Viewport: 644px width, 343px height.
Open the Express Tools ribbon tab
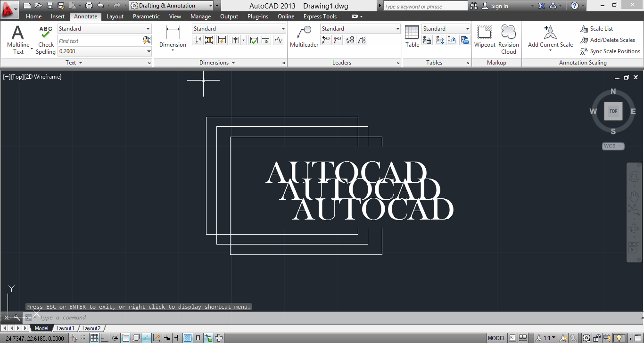click(x=320, y=16)
